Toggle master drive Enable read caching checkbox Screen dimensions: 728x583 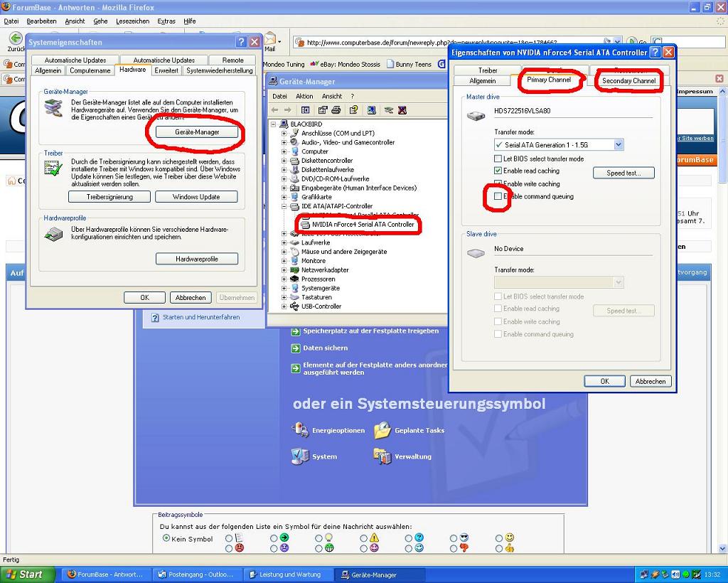coord(498,171)
